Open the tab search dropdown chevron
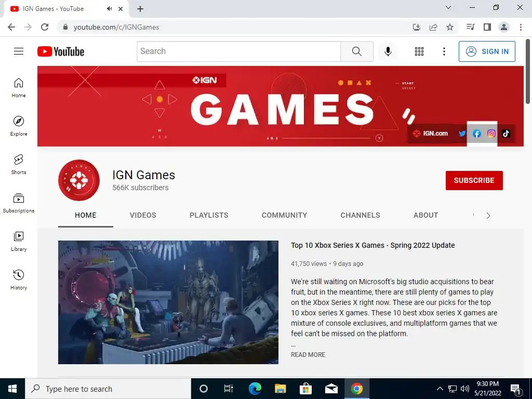532x399 pixels. pyautogui.click(x=448, y=7)
